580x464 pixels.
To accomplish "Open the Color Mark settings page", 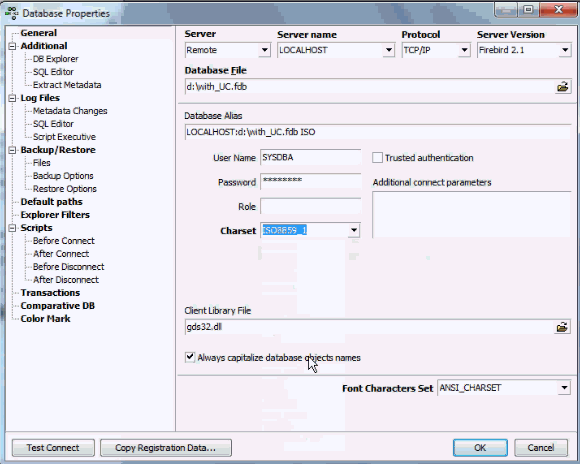I will point(45,319).
